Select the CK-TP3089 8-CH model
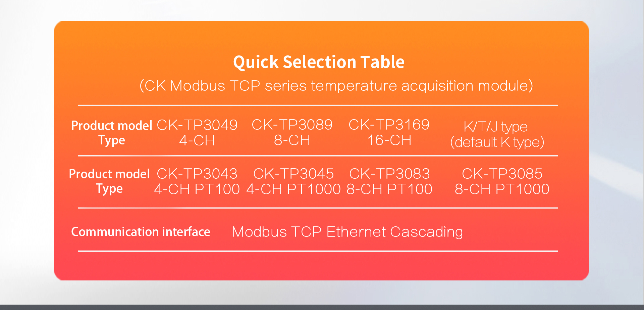The height and width of the screenshot is (310, 644). click(292, 132)
